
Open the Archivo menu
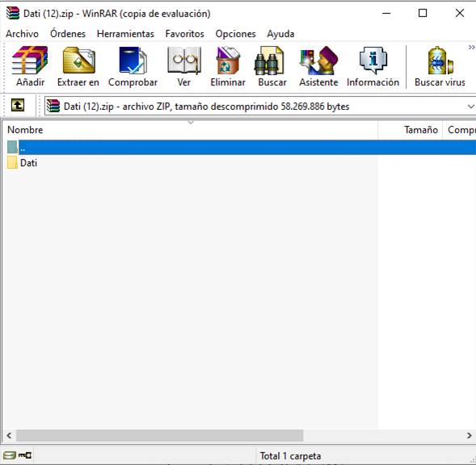[x=22, y=34]
